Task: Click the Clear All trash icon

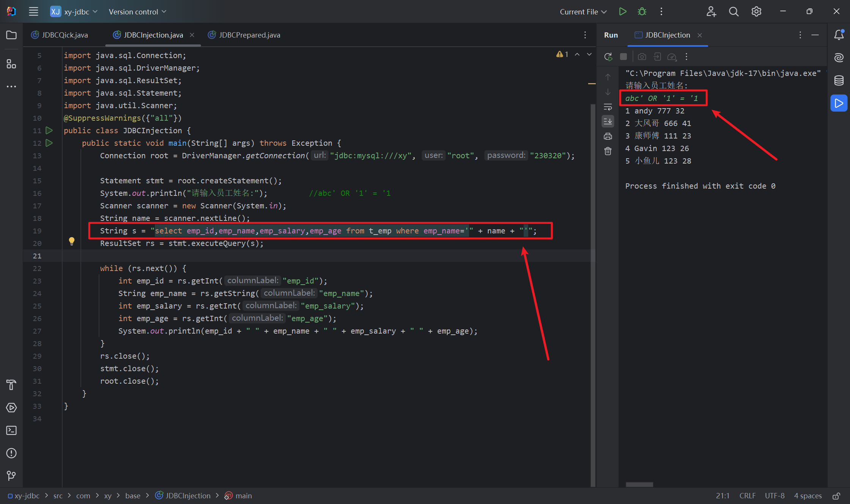Action: pyautogui.click(x=608, y=151)
